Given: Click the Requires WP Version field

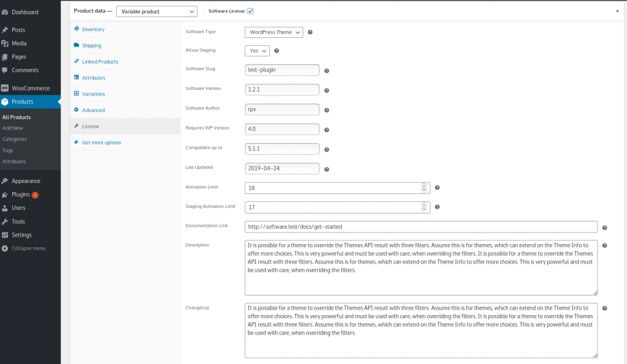Looking at the screenshot, I should [x=282, y=129].
